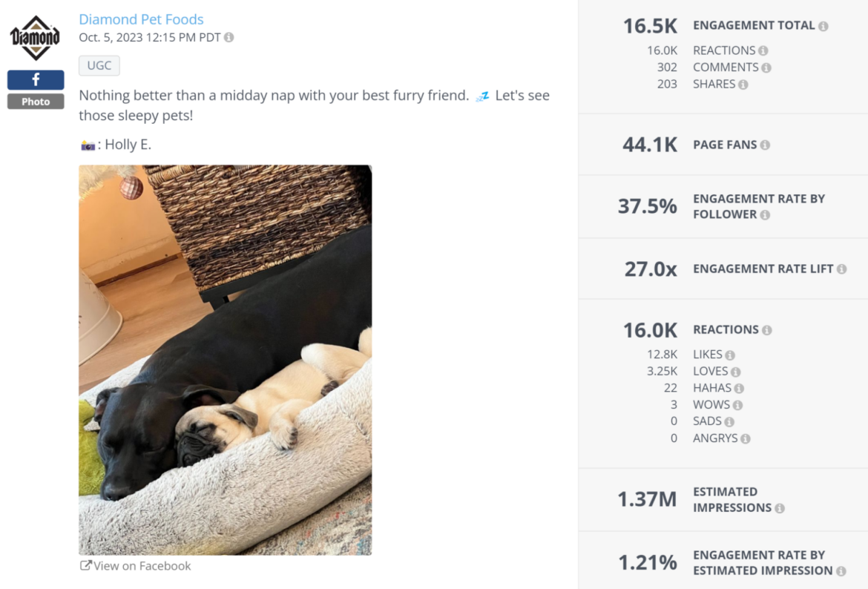Viewport: 868px width, 589px height.
Task: Click the View on Facebook link
Action: click(141, 565)
